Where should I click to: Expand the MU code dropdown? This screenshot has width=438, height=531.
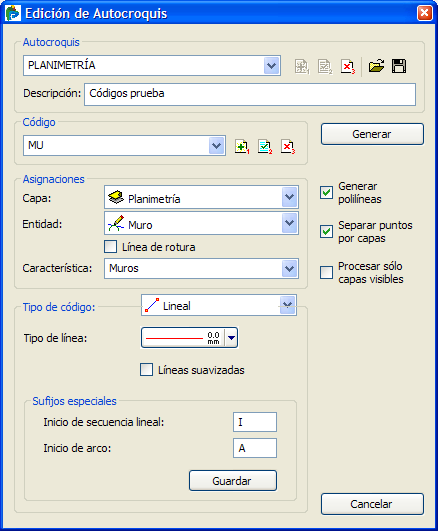(217, 146)
